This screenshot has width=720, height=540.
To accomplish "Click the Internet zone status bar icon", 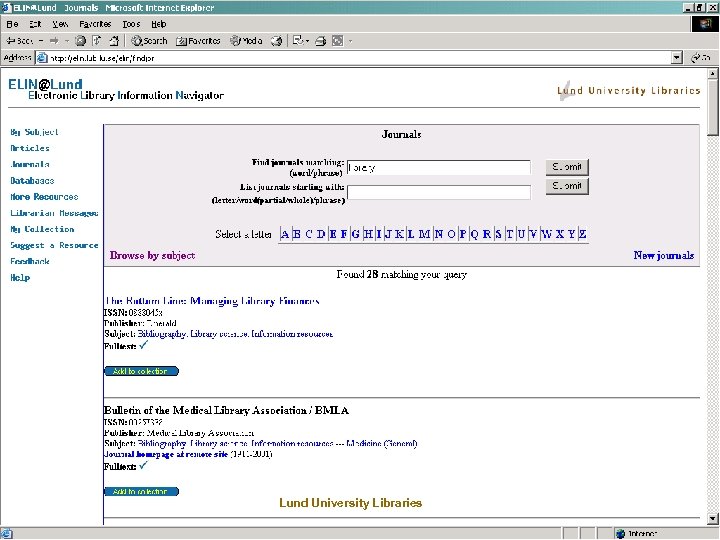I will pos(621,534).
